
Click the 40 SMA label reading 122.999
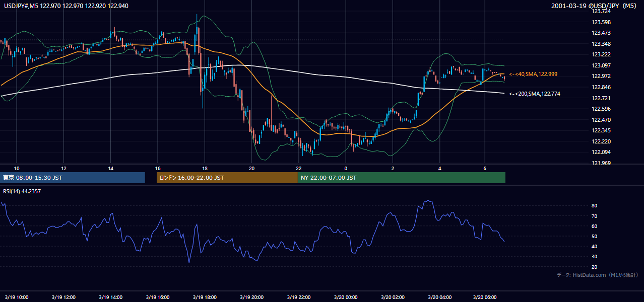pyautogui.click(x=533, y=74)
